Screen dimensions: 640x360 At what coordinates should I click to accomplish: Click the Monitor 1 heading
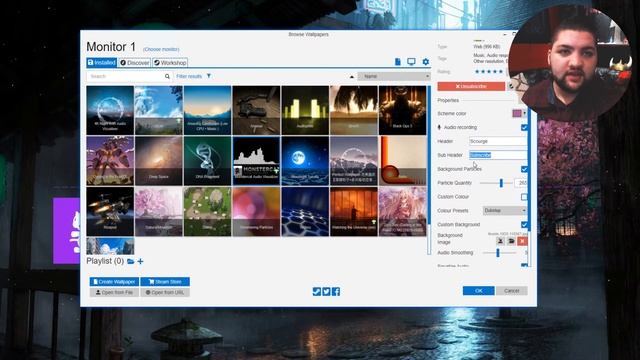tap(111, 47)
